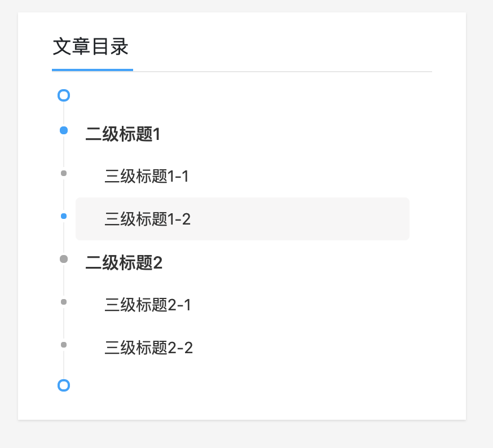The width and height of the screenshot is (493, 448).
Task: Select the 二级标题1 anchor link
Action: 122,134
